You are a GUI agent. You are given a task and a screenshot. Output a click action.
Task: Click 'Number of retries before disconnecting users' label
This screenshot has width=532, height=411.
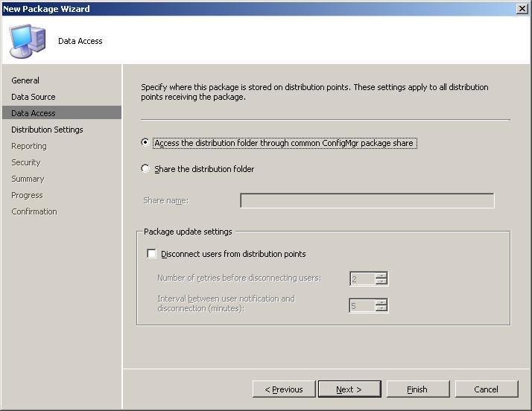click(239, 278)
